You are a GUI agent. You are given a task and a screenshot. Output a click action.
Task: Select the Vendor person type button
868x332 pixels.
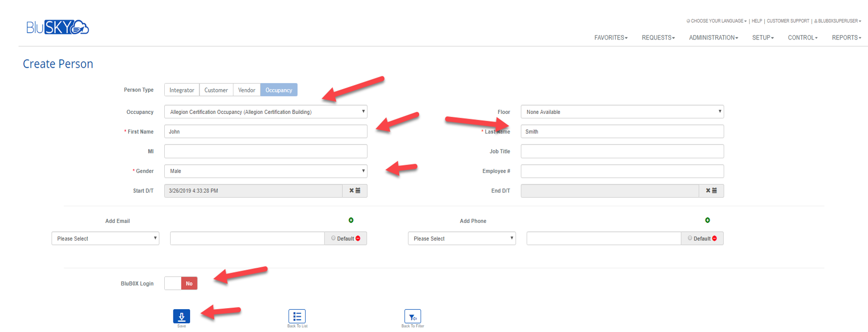(x=247, y=90)
